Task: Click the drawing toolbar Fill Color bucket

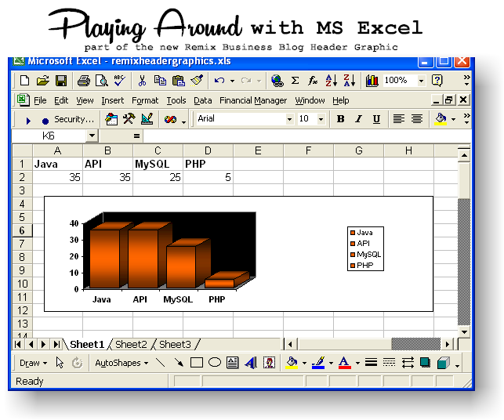Action: (292, 363)
